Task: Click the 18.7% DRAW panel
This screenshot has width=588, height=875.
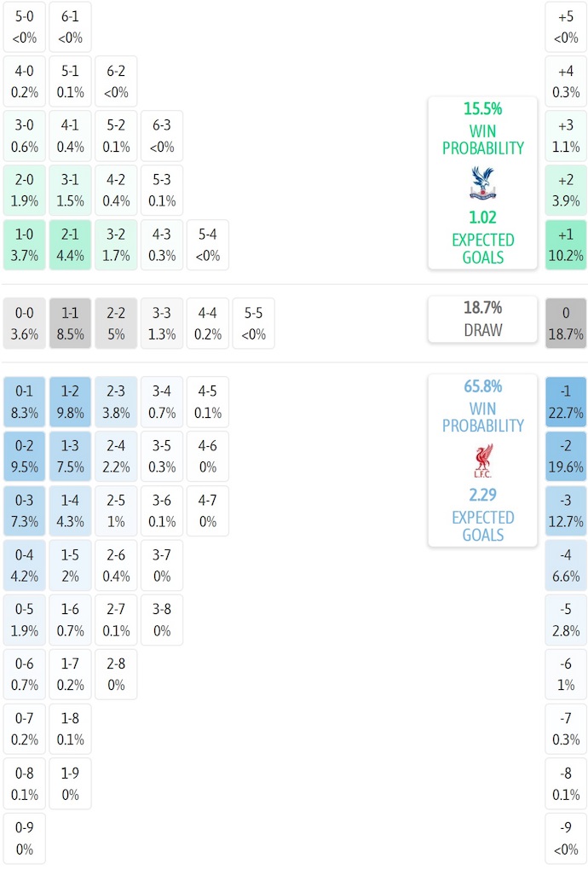Action: pos(482,319)
